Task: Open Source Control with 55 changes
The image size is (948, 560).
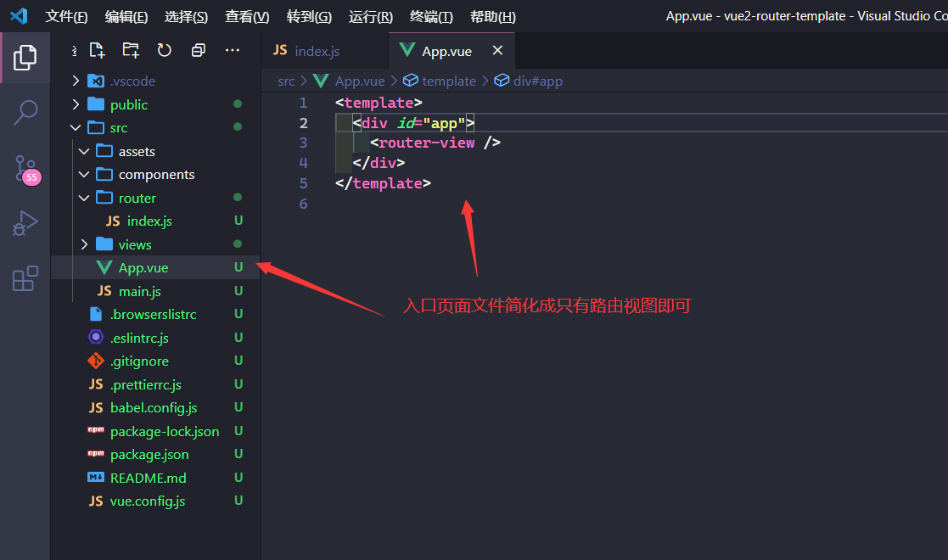Action: tap(25, 168)
